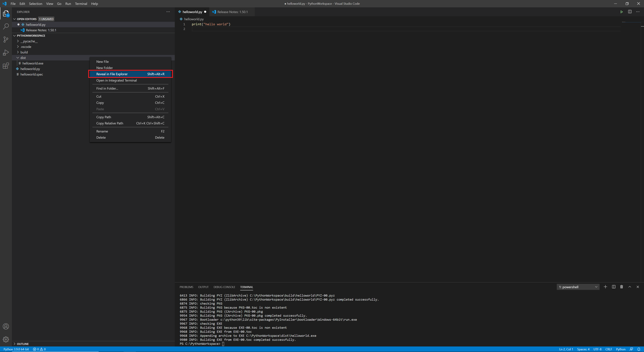644x352 pixels.
Task: Run Python file with play icon
Action: tap(622, 12)
